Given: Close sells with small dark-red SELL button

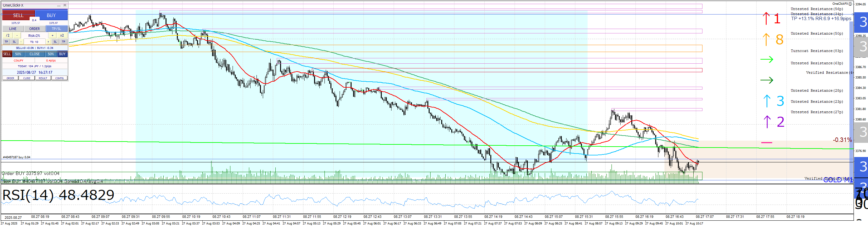Looking at the screenshot, I should [7, 54].
